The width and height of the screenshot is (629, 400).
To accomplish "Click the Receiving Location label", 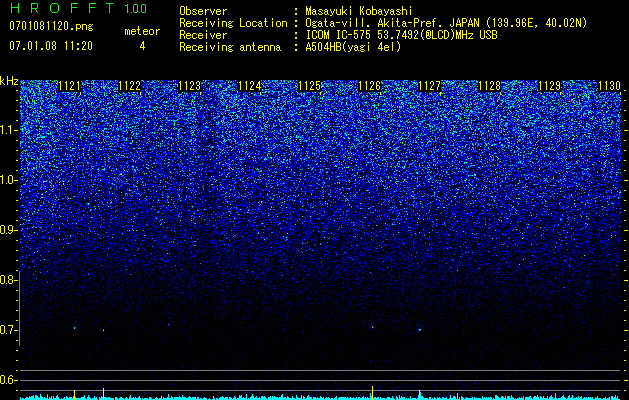I will click(x=233, y=23).
